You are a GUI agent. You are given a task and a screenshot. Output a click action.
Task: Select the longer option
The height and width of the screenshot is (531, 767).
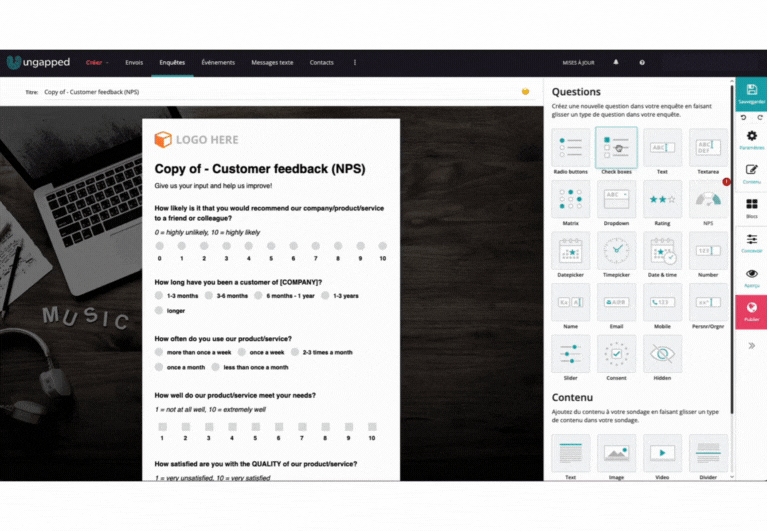point(158,310)
